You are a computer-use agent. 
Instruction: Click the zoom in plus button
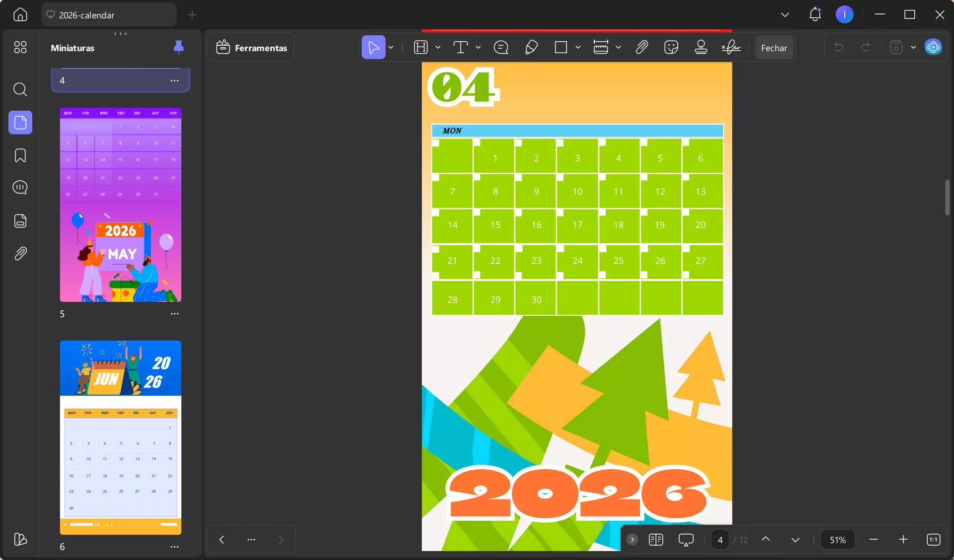903,540
